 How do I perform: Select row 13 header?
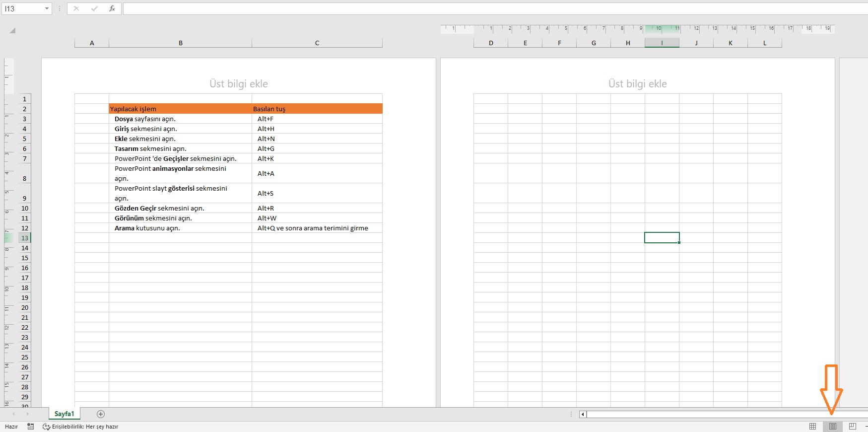tap(25, 238)
